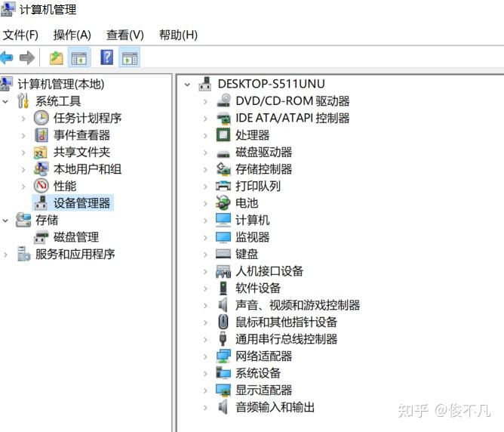Open the 查看(V) menu
This screenshot has width=504, height=432.
pyautogui.click(x=124, y=35)
